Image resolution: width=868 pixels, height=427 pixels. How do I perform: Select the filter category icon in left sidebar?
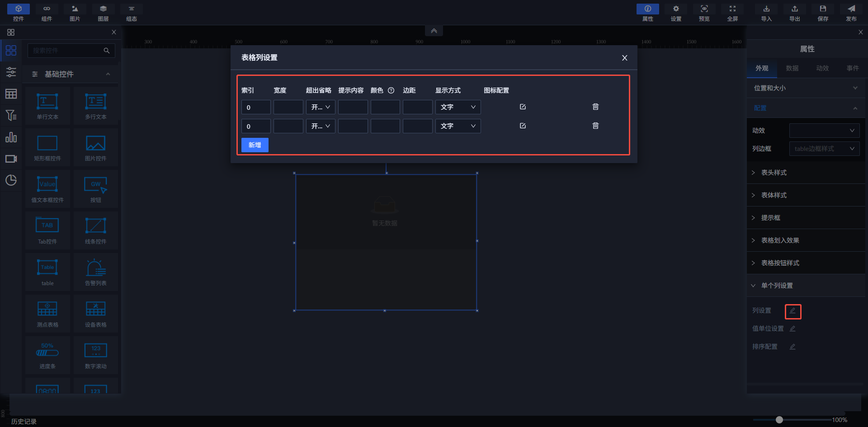[x=11, y=115]
